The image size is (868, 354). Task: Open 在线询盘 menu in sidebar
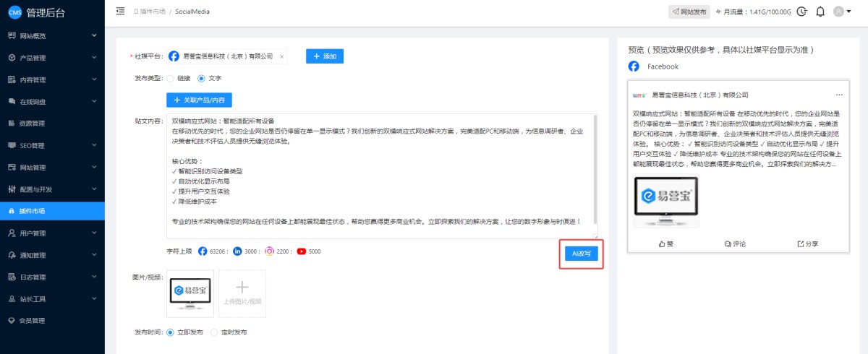point(52,101)
